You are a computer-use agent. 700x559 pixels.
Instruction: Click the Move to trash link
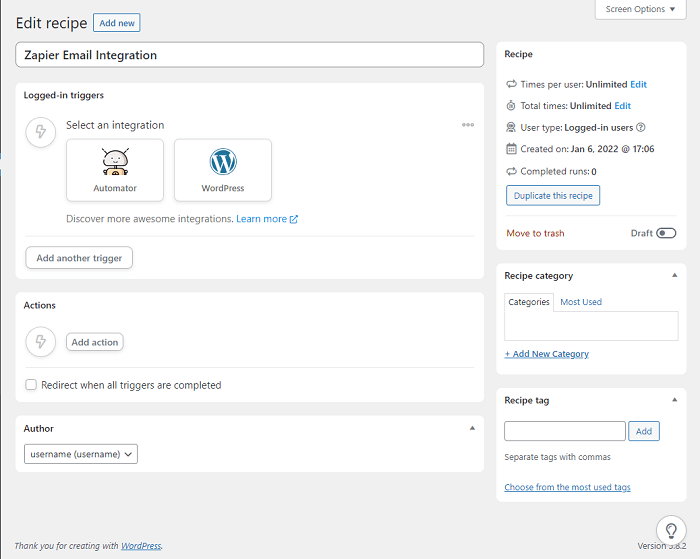[x=535, y=233]
